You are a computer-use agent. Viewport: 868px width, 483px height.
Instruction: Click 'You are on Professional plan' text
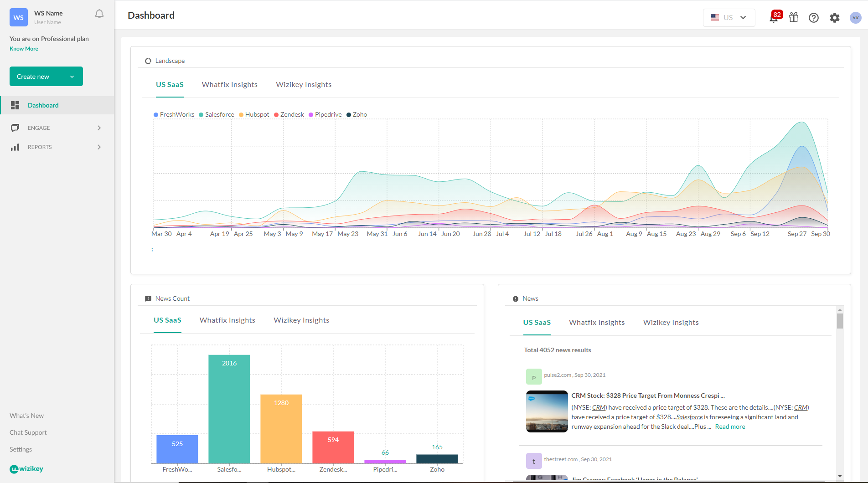(49, 39)
